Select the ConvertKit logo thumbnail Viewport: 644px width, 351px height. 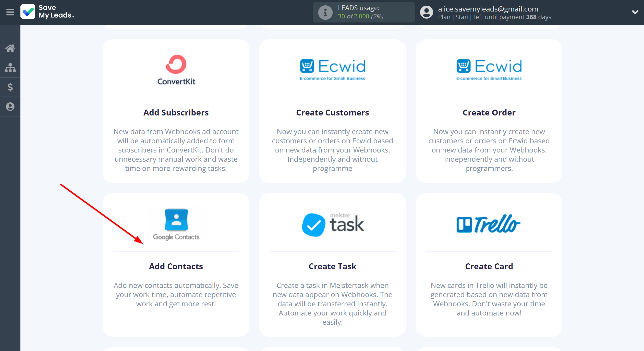click(x=176, y=69)
